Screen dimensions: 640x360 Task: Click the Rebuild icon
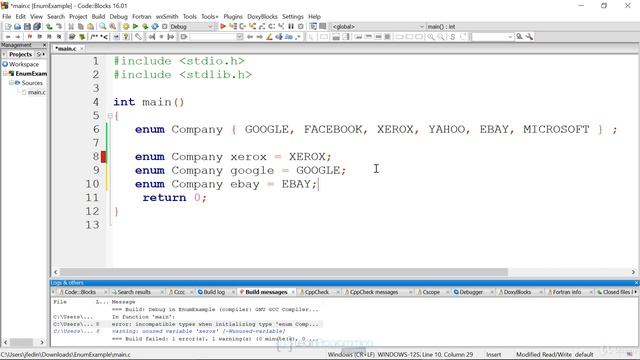click(155, 27)
